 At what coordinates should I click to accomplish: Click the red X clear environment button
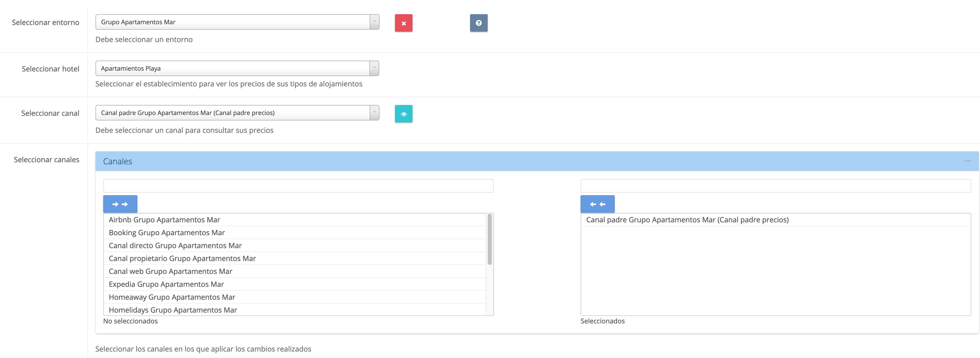click(x=403, y=23)
